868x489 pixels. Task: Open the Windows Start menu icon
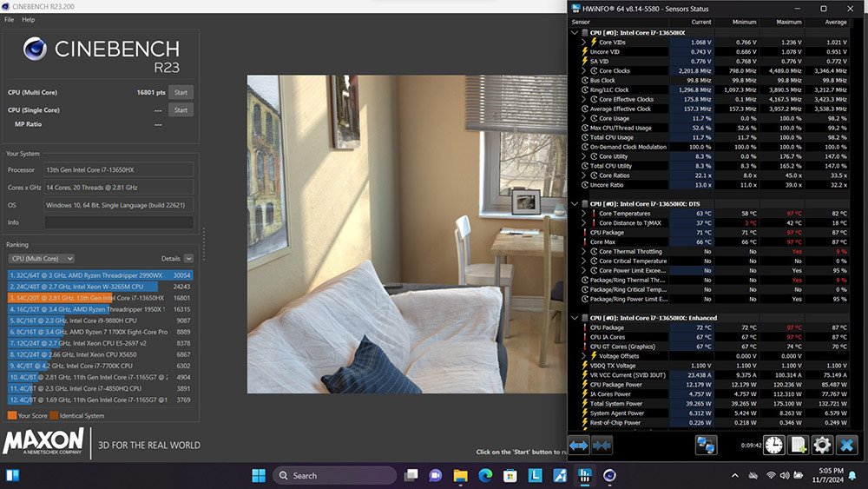click(259, 475)
